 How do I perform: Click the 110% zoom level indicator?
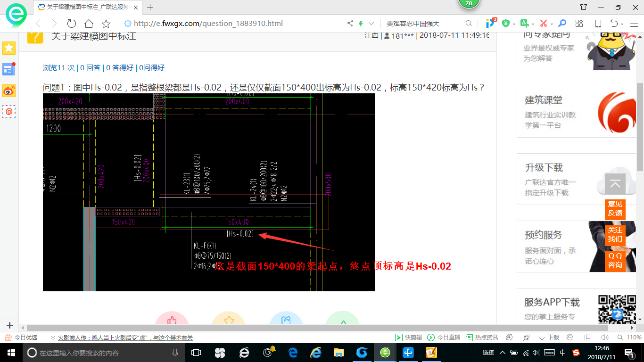click(630, 337)
